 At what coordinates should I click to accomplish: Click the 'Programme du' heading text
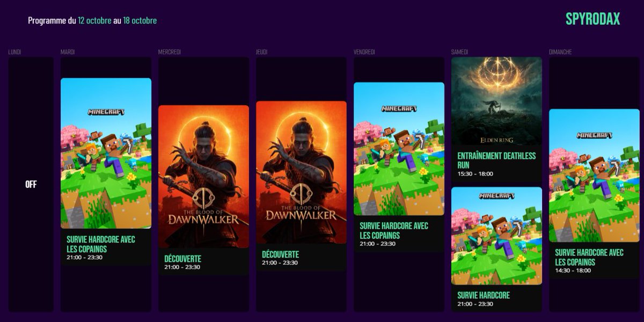click(x=52, y=20)
